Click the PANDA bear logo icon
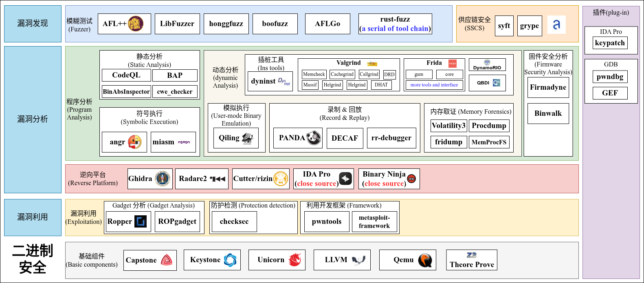This screenshot has width=644, height=283. [x=313, y=138]
